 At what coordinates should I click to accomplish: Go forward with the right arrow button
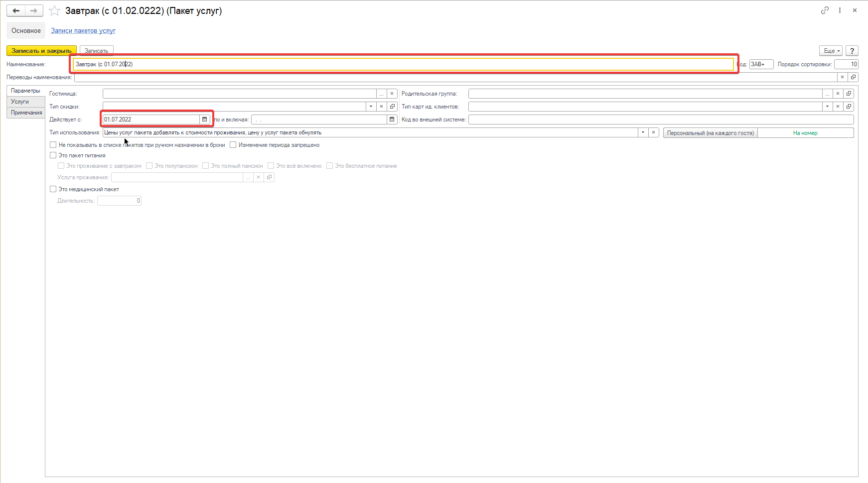(34, 10)
